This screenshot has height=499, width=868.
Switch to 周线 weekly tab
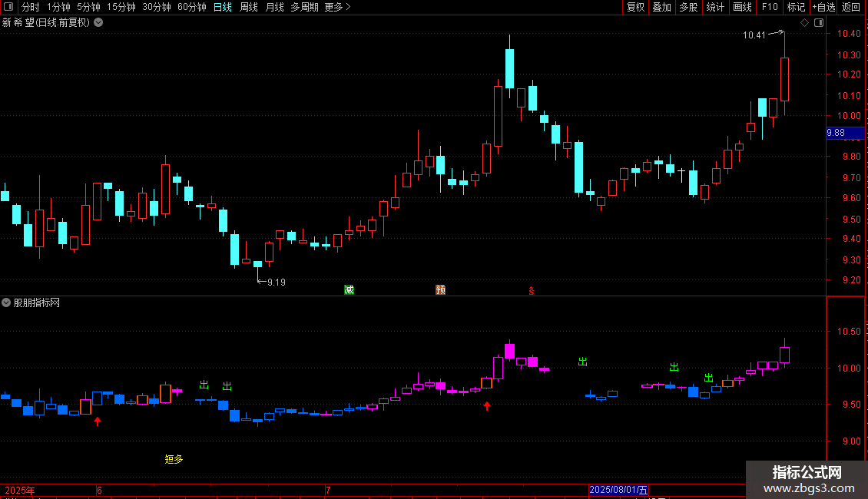(x=249, y=7)
